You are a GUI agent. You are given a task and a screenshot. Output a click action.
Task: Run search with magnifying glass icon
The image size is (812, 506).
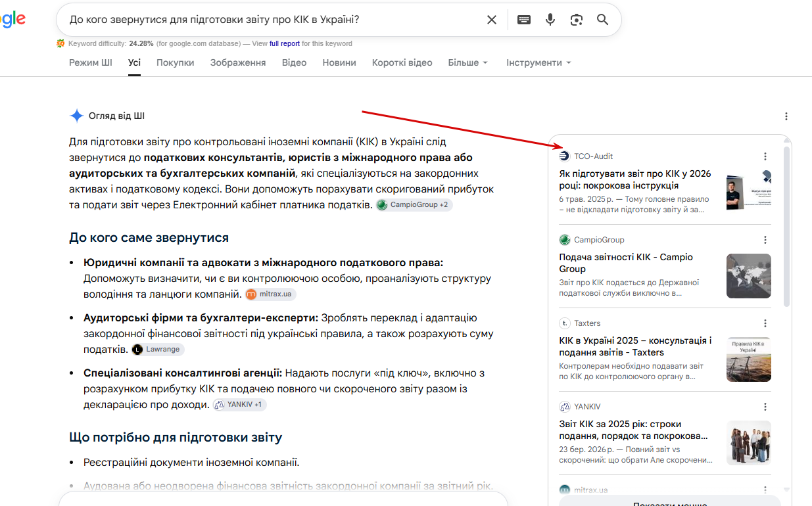603,20
